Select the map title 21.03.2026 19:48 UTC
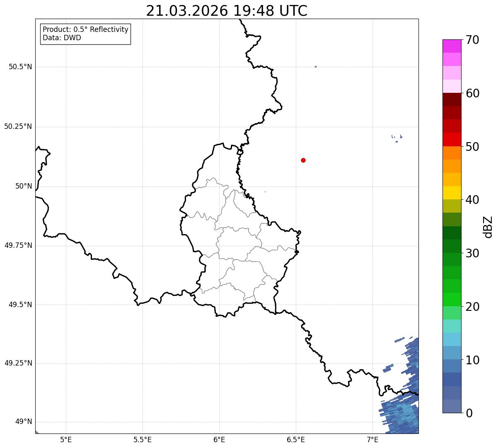This screenshot has width=498, height=448. [x=227, y=11]
